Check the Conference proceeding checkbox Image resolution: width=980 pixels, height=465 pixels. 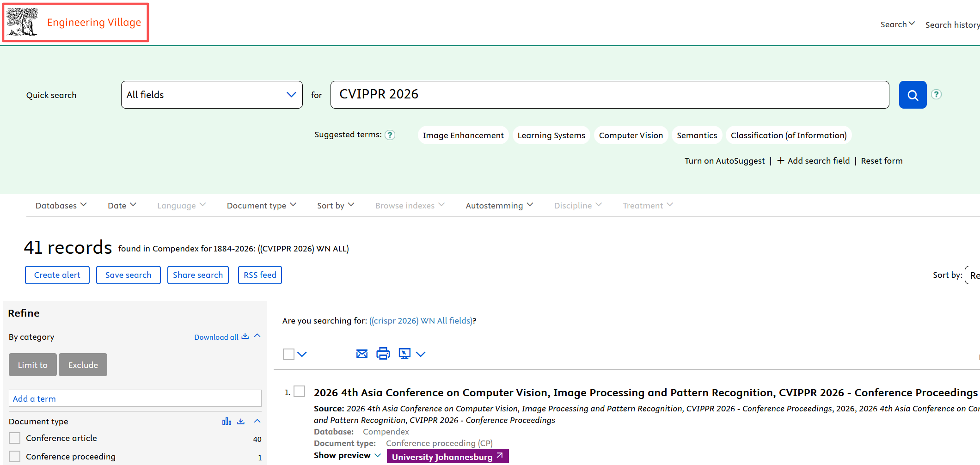pyautogui.click(x=15, y=456)
